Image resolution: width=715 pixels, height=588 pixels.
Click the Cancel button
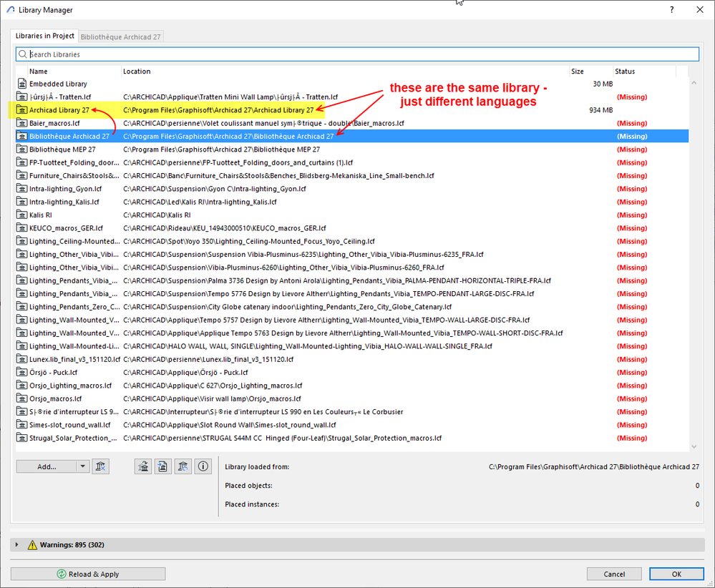coord(614,574)
